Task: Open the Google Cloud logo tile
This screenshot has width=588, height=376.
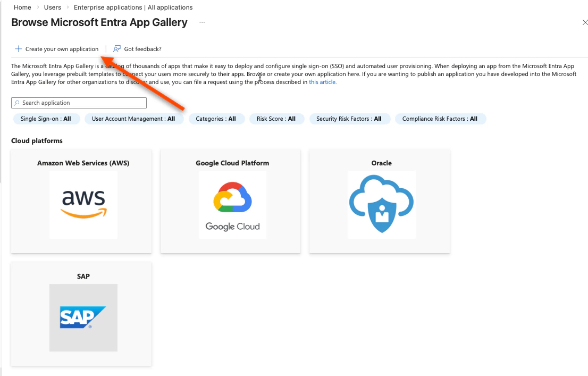Action: (x=232, y=205)
